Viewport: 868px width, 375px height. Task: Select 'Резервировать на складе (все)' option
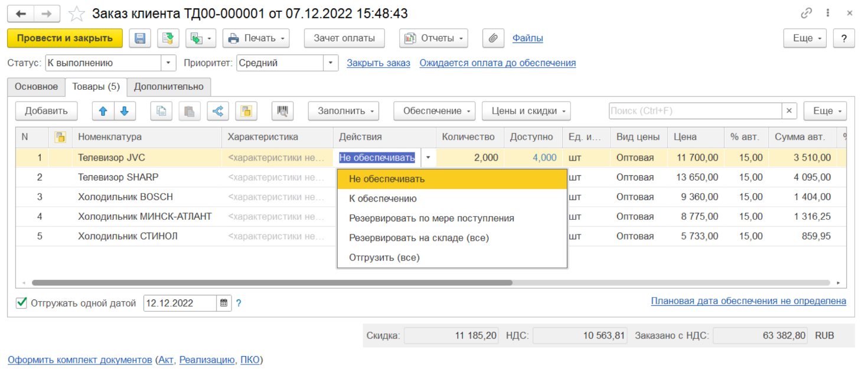[419, 238]
